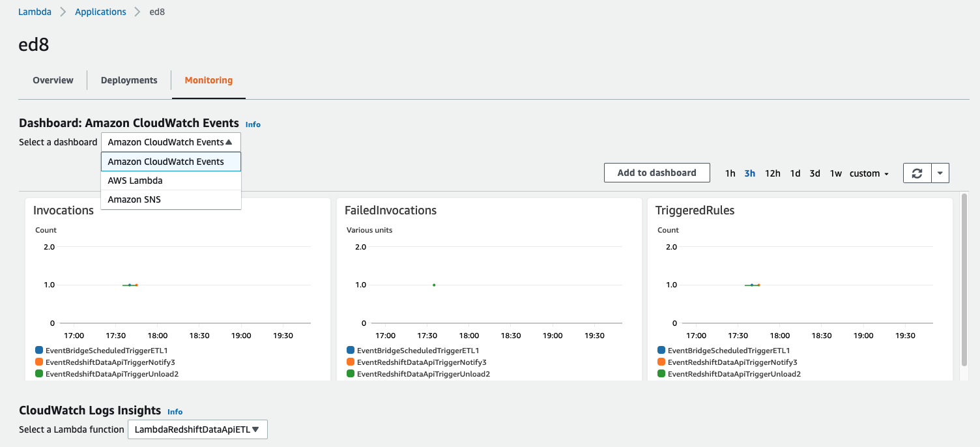Set time range to 12h
Screen dimensions: 980x447
773,173
